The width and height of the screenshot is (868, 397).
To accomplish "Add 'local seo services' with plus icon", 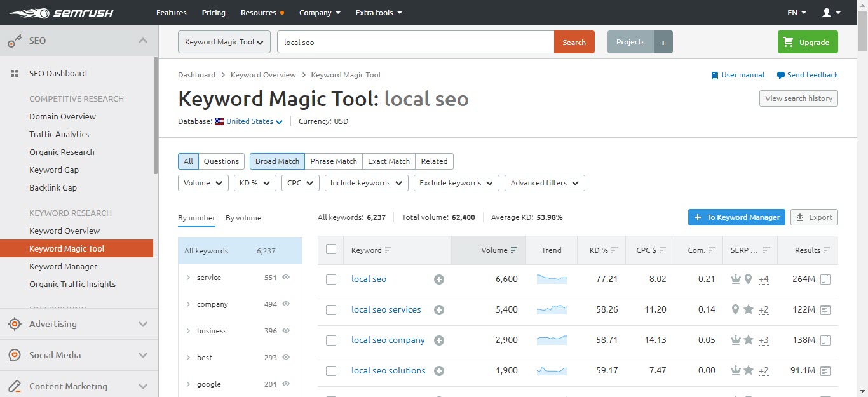I will (x=438, y=310).
